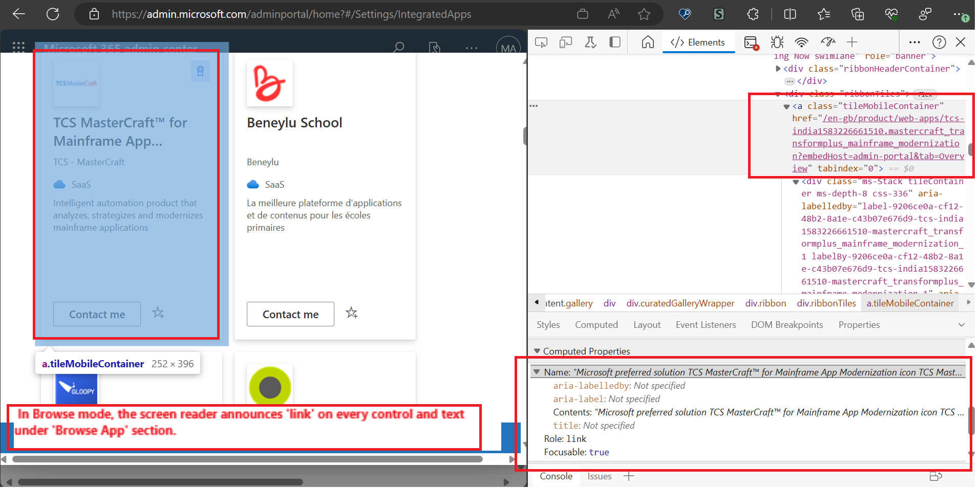The height and width of the screenshot is (488, 980).
Task: View site information via the lock icon
Action: click(94, 14)
